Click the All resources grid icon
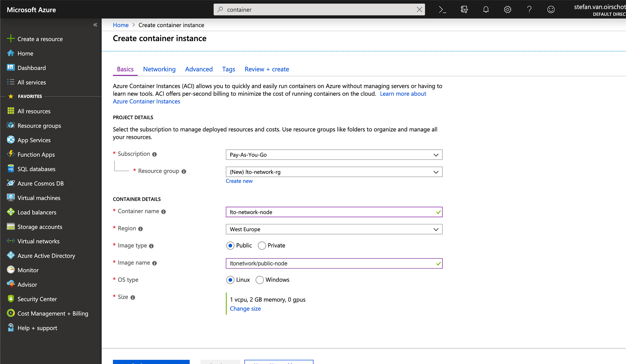This screenshot has height=364, width=626. [11, 111]
